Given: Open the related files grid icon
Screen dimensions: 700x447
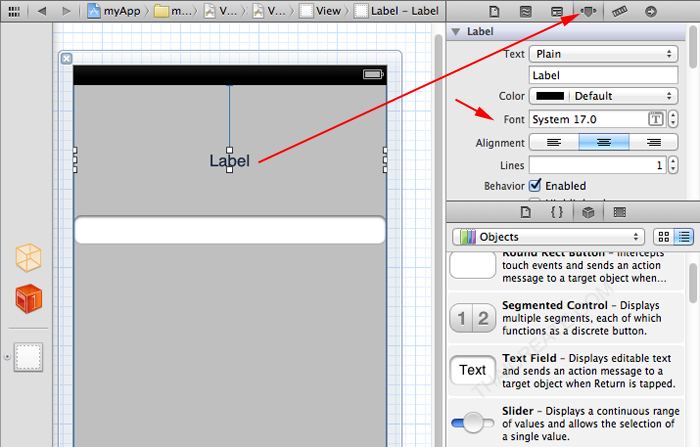Looking at the screenshot, I should pos(14,11).
